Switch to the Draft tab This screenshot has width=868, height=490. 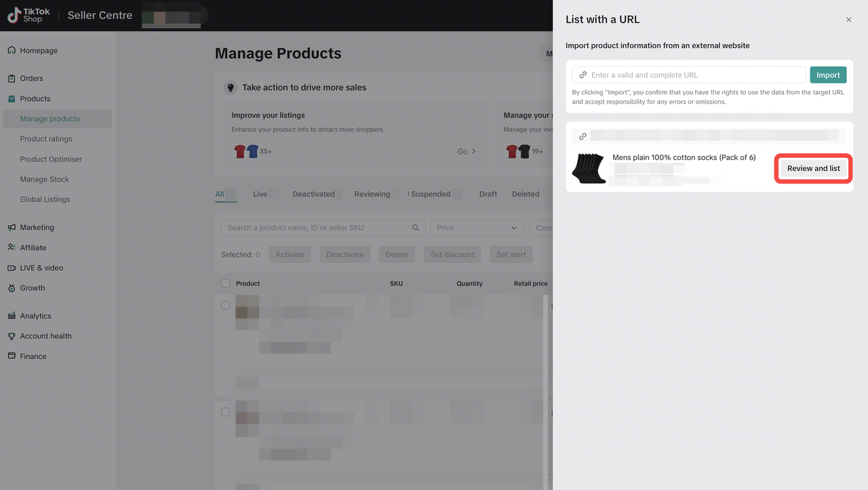(488, 194)
